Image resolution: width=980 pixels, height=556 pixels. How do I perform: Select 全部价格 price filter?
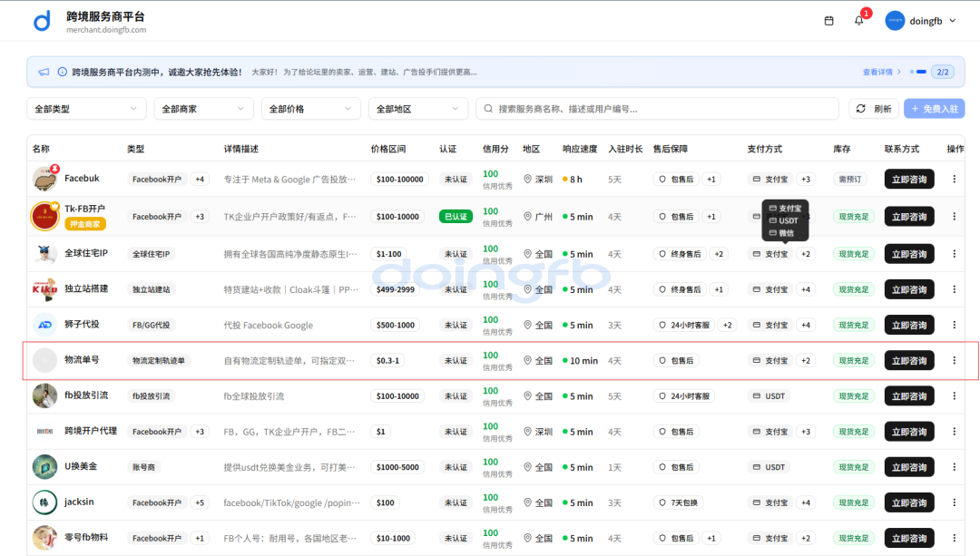pos(311,109)
